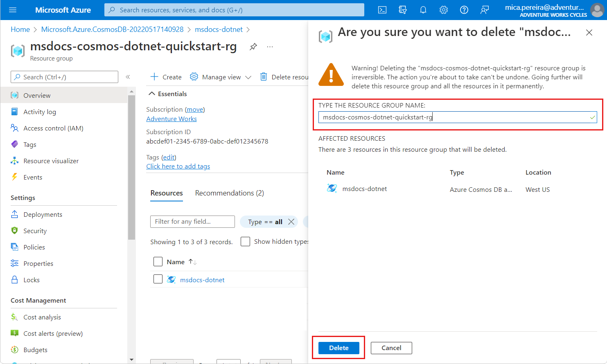The height and width of the screenshot is (364, 607).
Task: Expand the Manage view dropdown
Action: (248, 77)
